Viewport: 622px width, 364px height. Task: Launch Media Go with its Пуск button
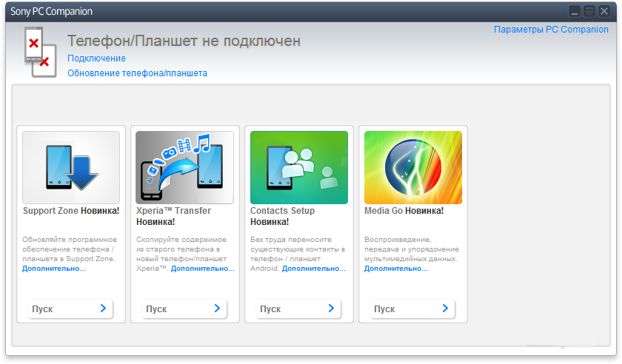(412, 309)
